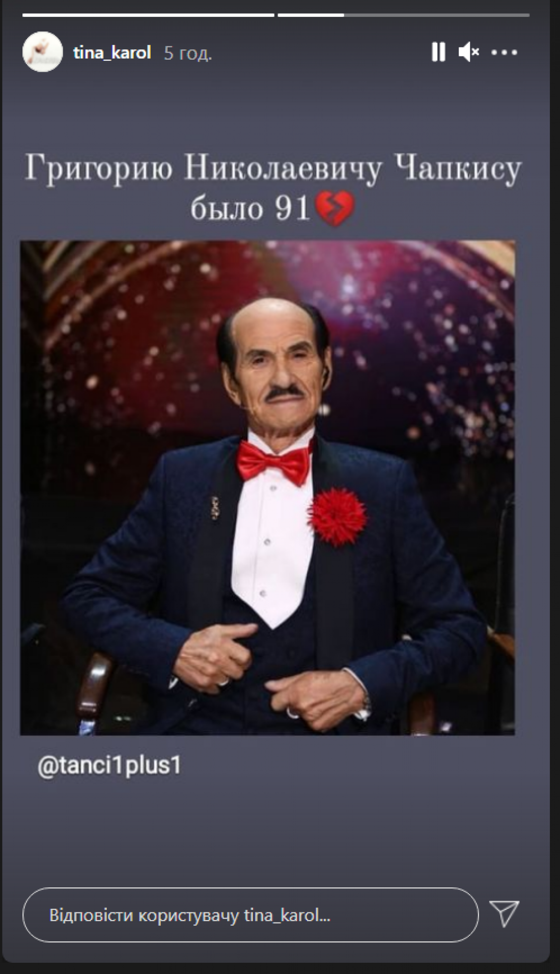Click the '5 год.' timestamp
Screen dimensions: 560x974
tap(187, 52)
